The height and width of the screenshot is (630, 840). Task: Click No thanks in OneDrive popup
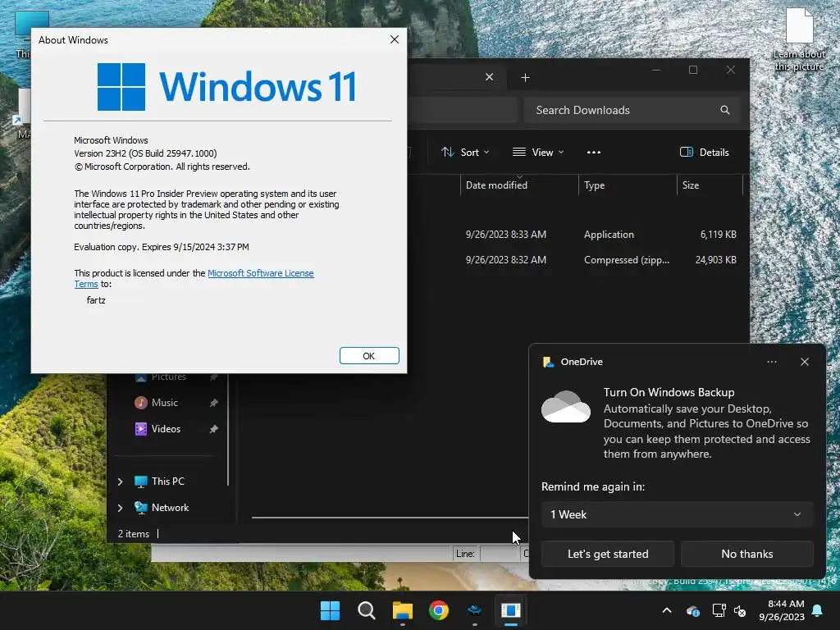(x=746, y=554)
